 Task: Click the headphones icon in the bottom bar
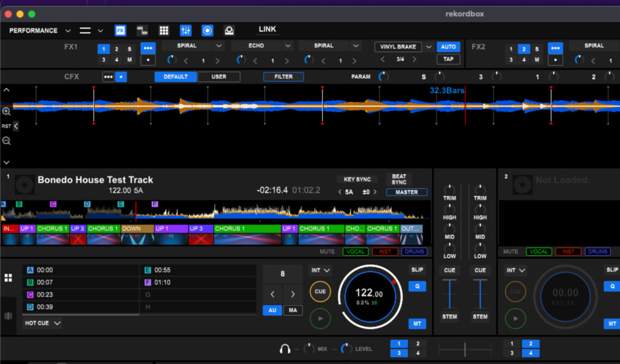[285, 349]
